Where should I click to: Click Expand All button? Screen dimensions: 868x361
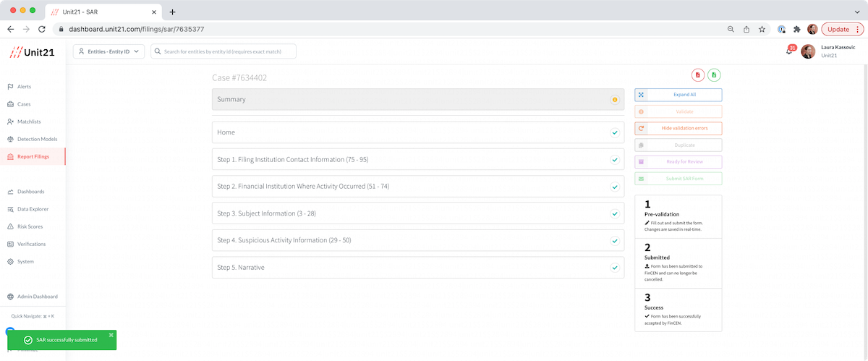(678, 95)
